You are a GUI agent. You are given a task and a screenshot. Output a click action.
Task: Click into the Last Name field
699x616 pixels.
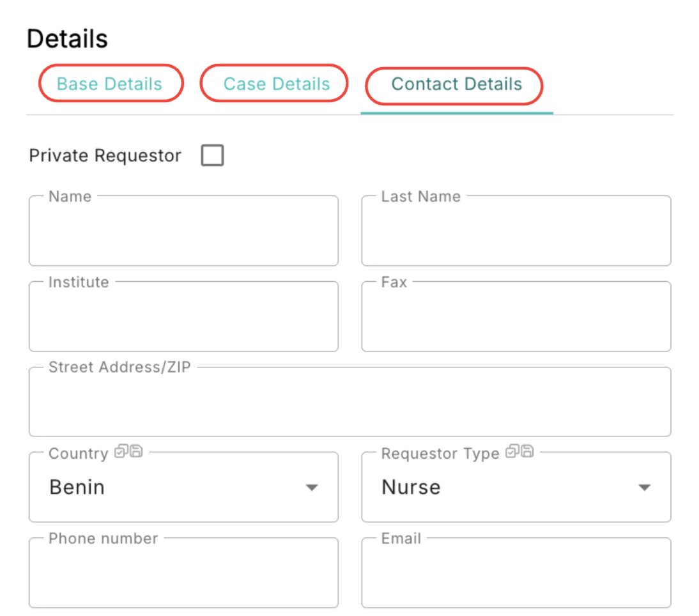point(516,232)
